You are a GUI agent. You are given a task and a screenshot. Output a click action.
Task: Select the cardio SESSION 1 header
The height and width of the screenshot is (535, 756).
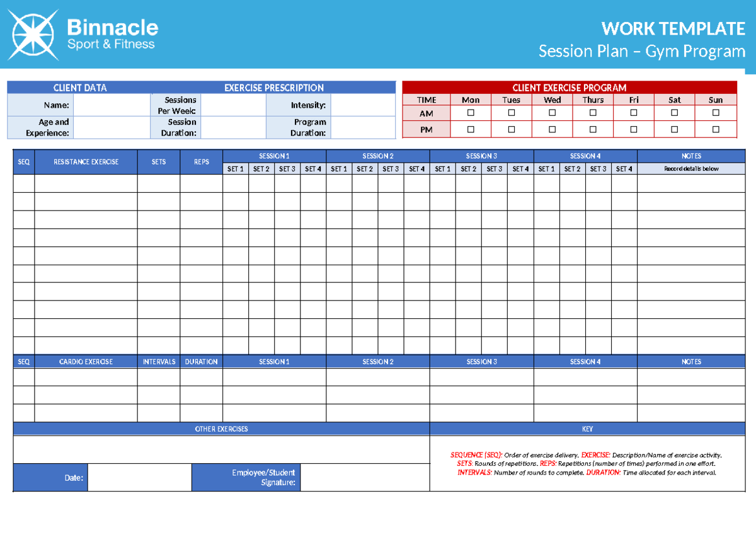click(274, 362)
